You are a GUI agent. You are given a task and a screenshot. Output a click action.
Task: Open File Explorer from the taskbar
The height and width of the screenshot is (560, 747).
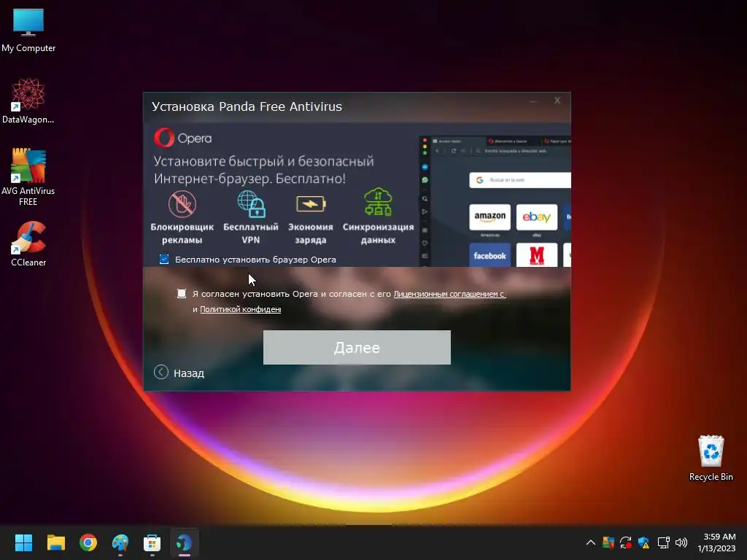click(55, 542)
